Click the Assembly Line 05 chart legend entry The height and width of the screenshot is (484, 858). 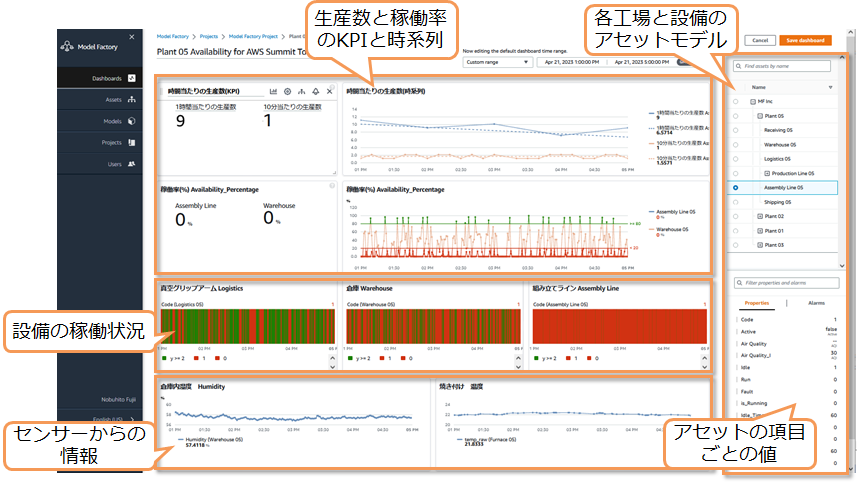click(672, 212)
